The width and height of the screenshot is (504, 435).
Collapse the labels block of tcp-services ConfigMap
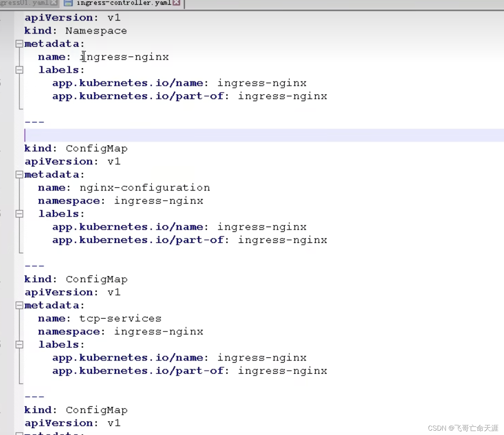point(19,345)
